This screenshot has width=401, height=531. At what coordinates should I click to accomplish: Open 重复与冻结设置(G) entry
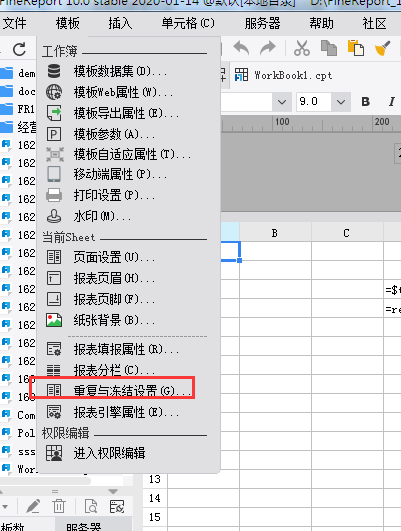coord(132,391)
